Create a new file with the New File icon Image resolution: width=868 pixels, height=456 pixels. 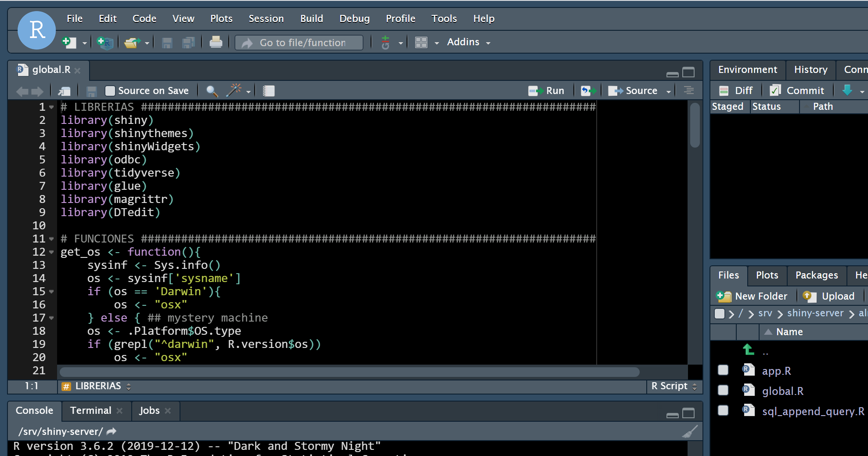point(69,43)
